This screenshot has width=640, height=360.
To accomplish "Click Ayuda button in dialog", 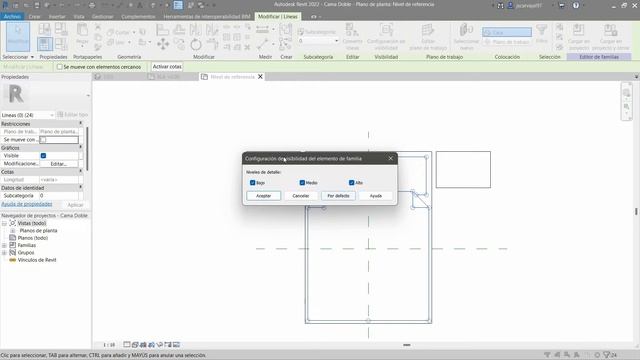I will coord(376,196).
